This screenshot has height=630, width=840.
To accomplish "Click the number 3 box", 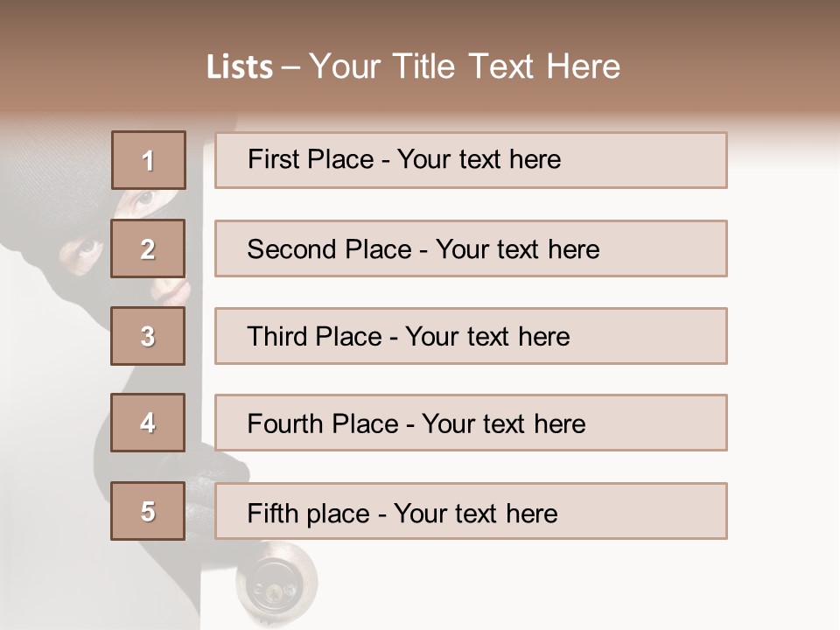I will (149, 336).
